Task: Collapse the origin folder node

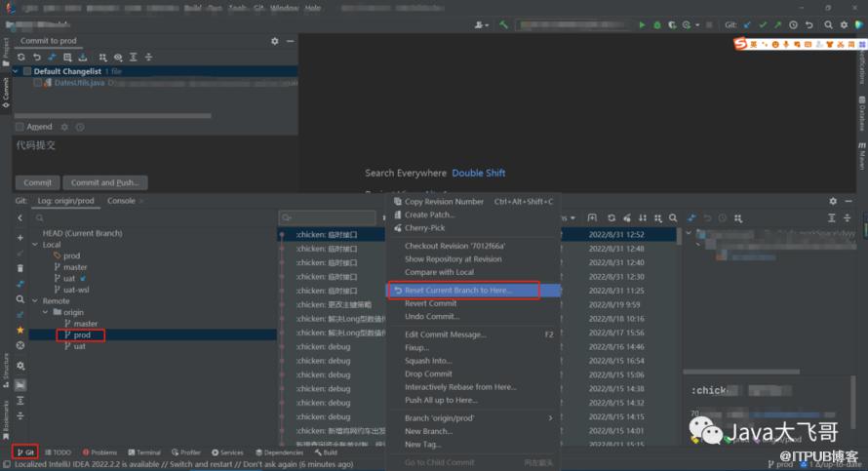Action: pyautogui.click(x=44, y=313)
